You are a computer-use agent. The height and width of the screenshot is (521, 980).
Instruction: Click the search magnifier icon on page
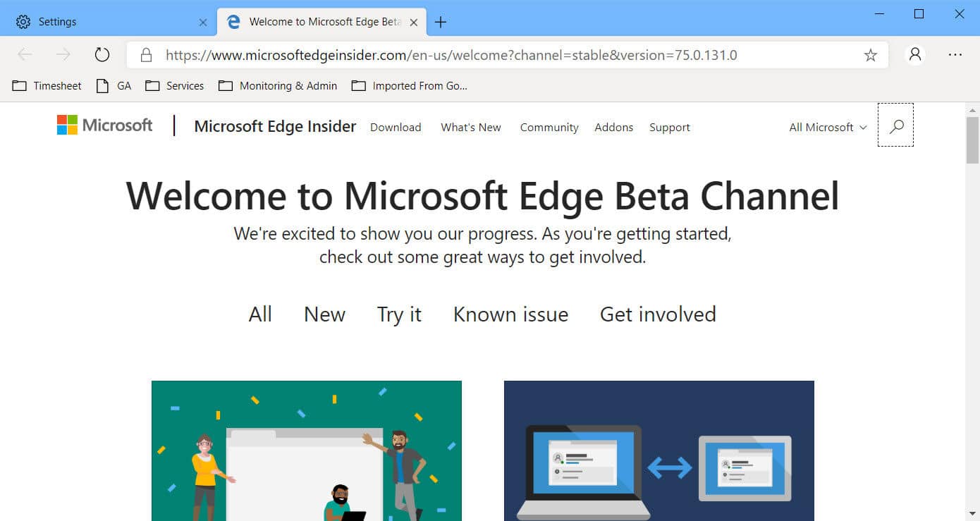coord(896,126)
